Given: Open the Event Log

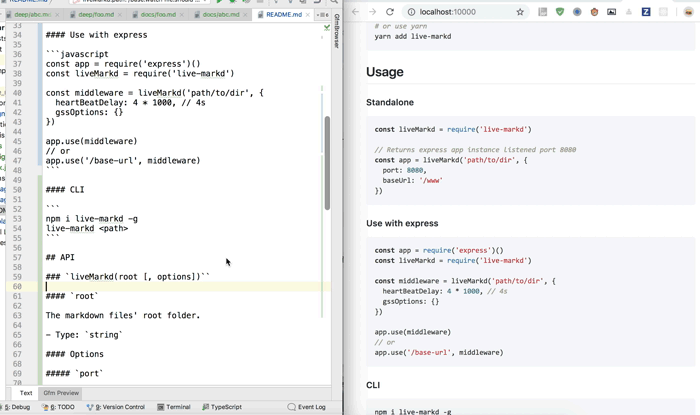Looking at the screenshot, I should point(307,407).
